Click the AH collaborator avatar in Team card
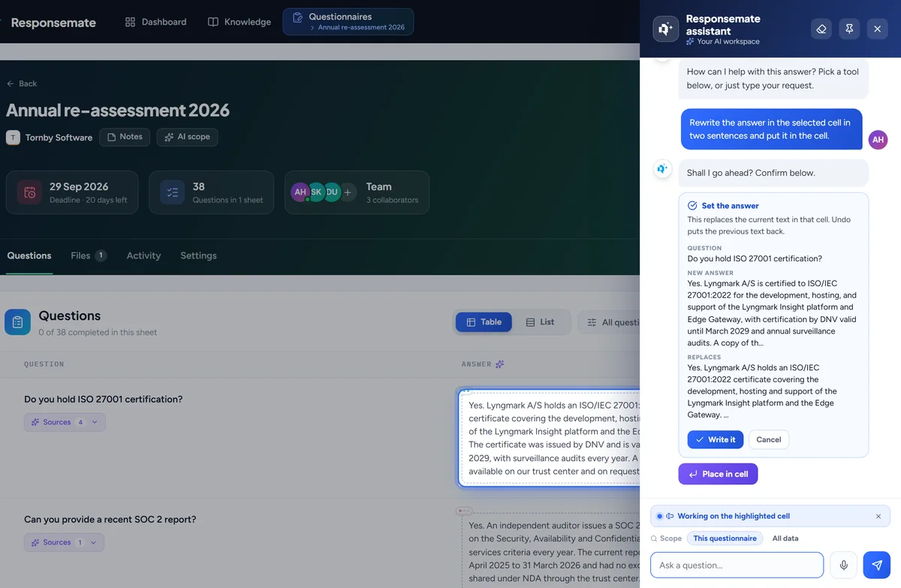Viewport: 901px width, 588px height. 300,192
